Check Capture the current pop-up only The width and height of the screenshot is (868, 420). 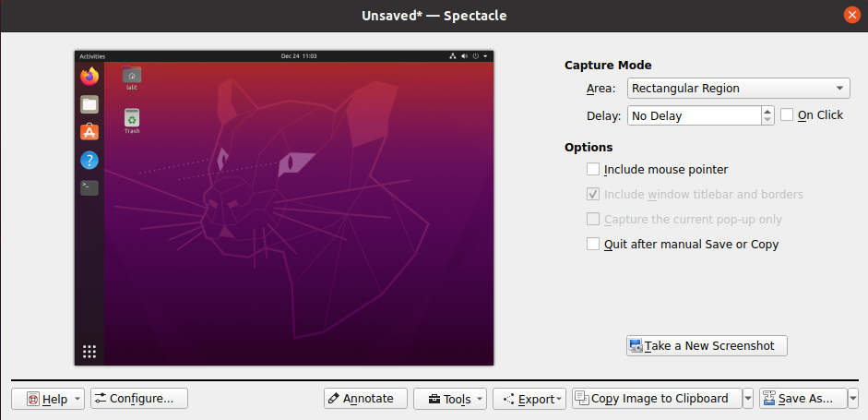click(593, 219)
